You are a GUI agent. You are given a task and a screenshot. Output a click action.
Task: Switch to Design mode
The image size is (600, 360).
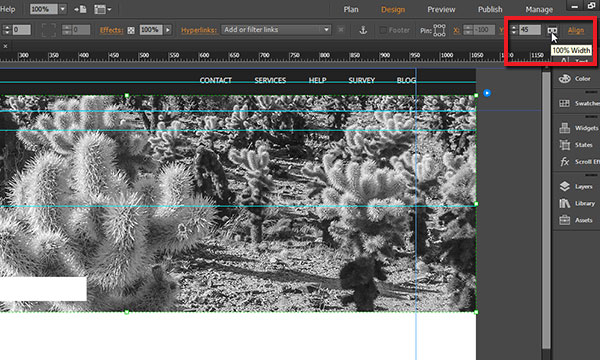(x=393, y=9)
